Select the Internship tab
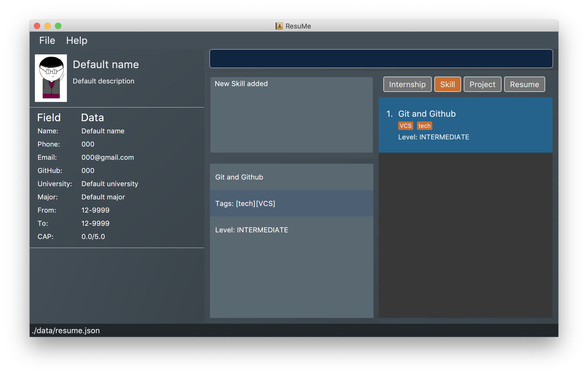 [x=407, y=84]
